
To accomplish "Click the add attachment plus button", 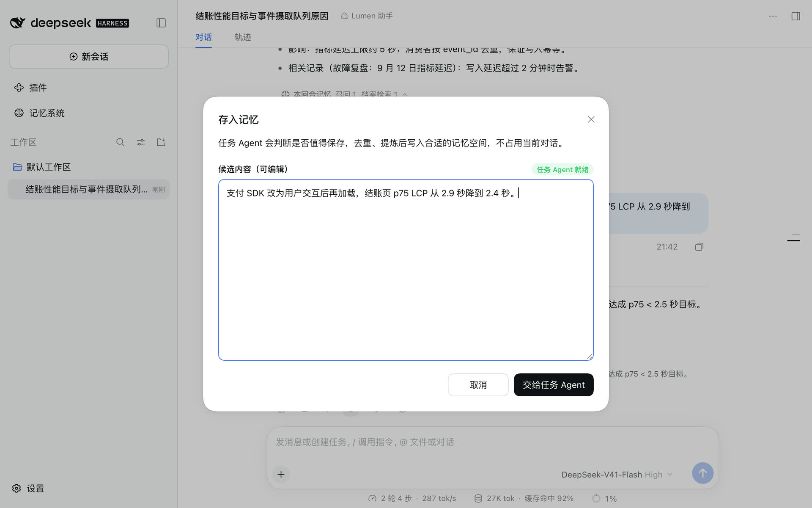I will click(281, 474).
